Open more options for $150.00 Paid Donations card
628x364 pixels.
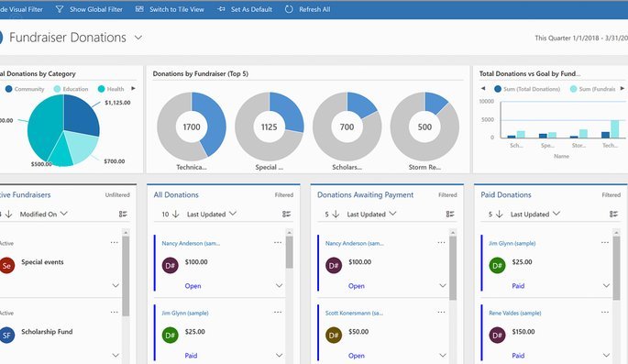coord(605,313)
